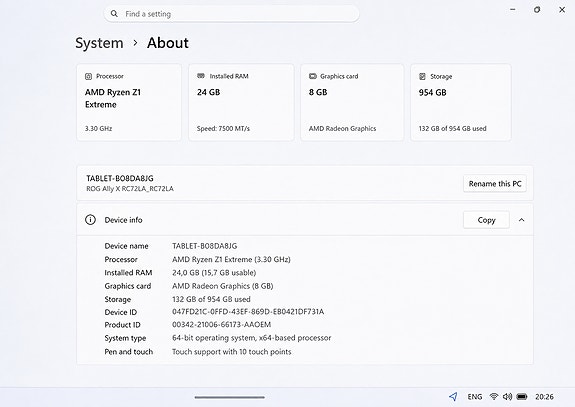Image resolution: width=575 pixels, height=407 pixels.
Task: Switch ENG input language indicator
Action: 475,397
